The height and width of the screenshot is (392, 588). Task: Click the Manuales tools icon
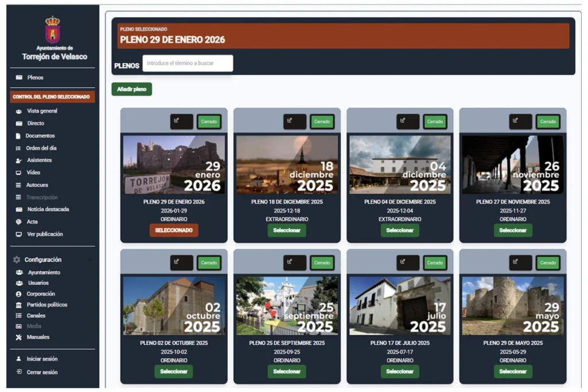pyautogui.click(x=19, y=337)
